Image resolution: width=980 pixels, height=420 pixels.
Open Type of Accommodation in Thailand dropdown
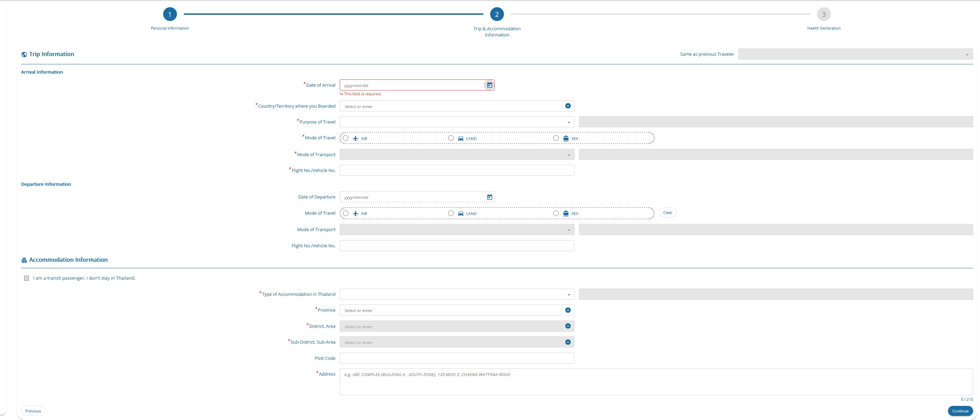click(x=456, y=294)
